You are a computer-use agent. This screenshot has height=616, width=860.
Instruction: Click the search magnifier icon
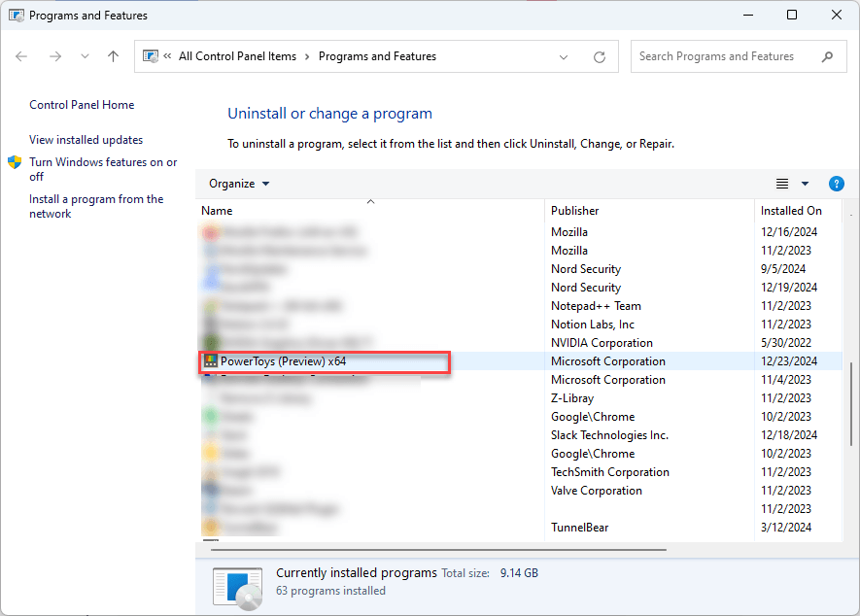pyautogui.click(x=827, y=56)
